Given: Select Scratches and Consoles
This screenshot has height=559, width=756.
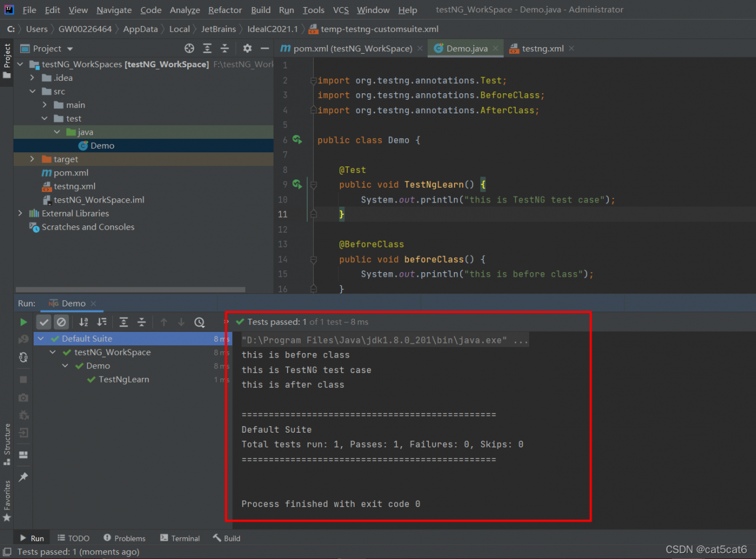Looking at the screenshot, I should 88,227.
